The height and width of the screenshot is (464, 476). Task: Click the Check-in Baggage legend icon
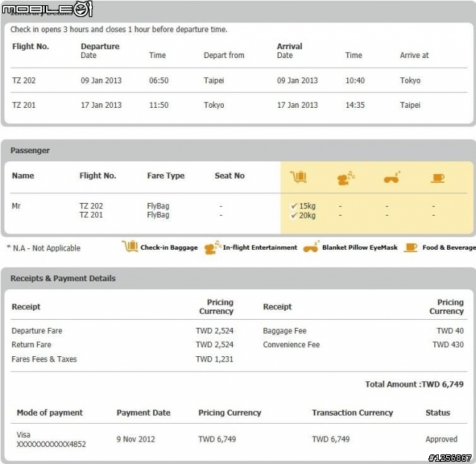tap(130, 246)
